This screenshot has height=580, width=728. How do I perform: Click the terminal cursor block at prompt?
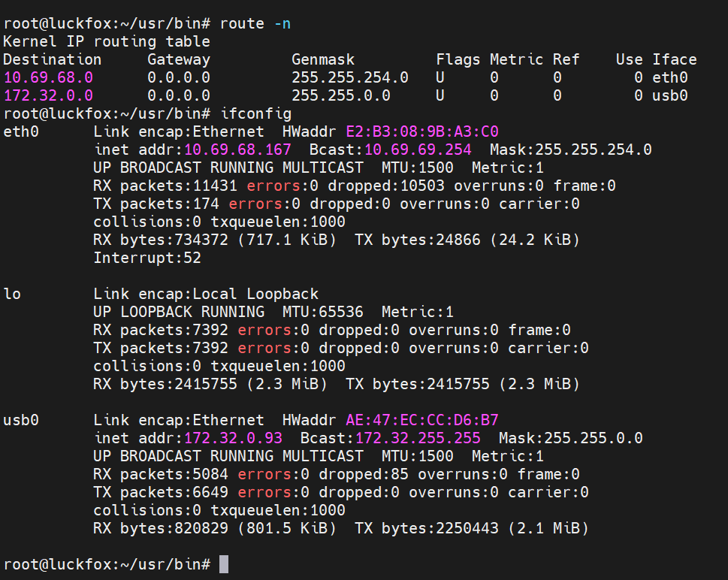click(224, 564)
